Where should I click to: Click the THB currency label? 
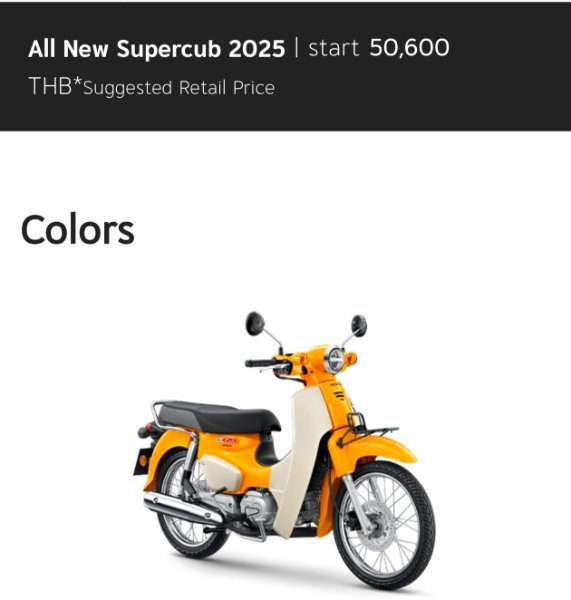tap(50, 86)
